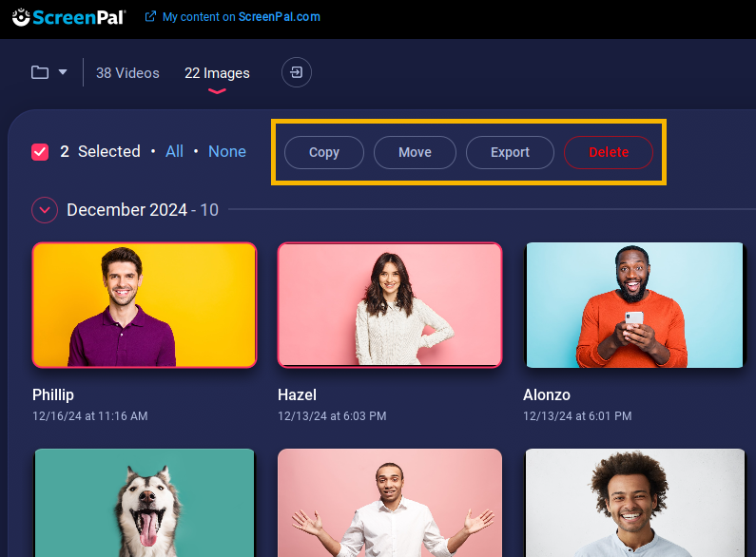Viewport: 756px width, 557px height.
Task: Select the Alonzo image thumbnail
Action: point(634,305)
